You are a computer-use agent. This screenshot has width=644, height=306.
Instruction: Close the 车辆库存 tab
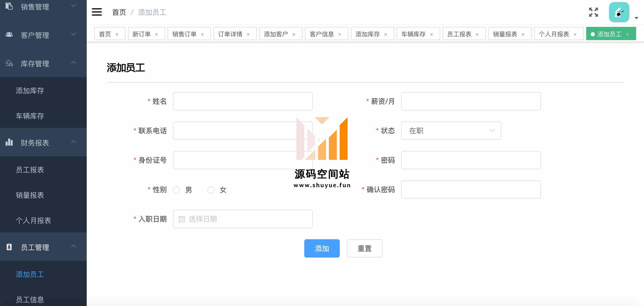point(432,34)
